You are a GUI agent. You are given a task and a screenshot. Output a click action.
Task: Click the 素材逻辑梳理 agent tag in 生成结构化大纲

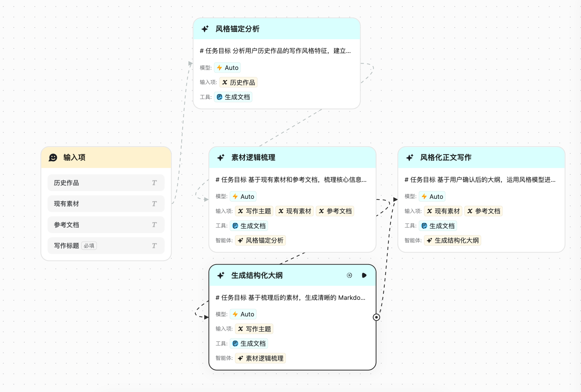[x=260, y=358]
